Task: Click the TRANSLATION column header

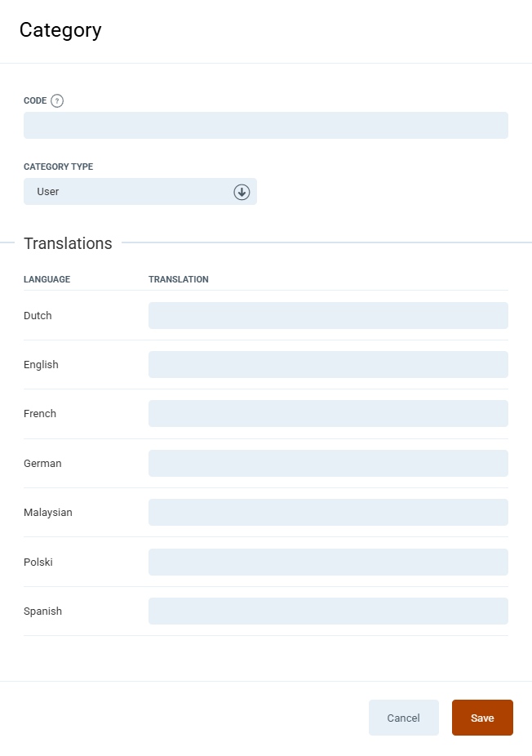Action: pyautogui.click(x=178, y=279)
